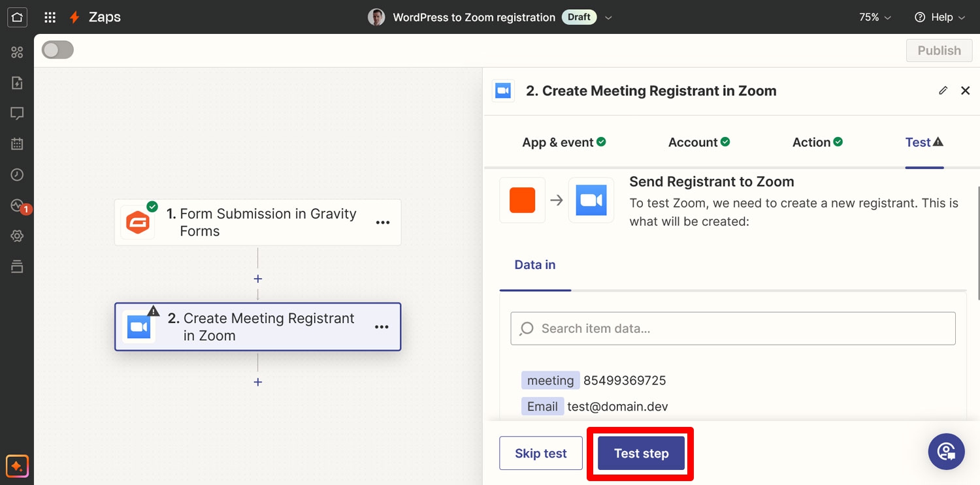The width and height of the screenshot is (980, 485).
Task: Click the Zaps lightning bolt logo
Action: click(75, 18)
